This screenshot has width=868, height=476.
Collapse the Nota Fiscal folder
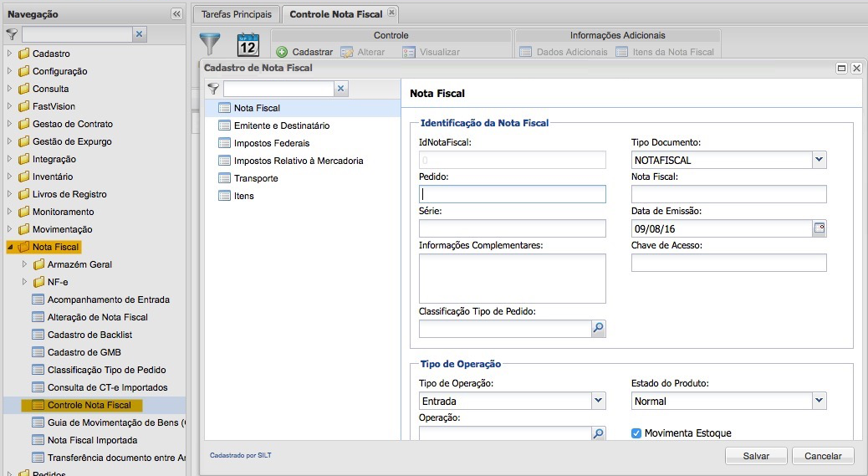point(10,247)
